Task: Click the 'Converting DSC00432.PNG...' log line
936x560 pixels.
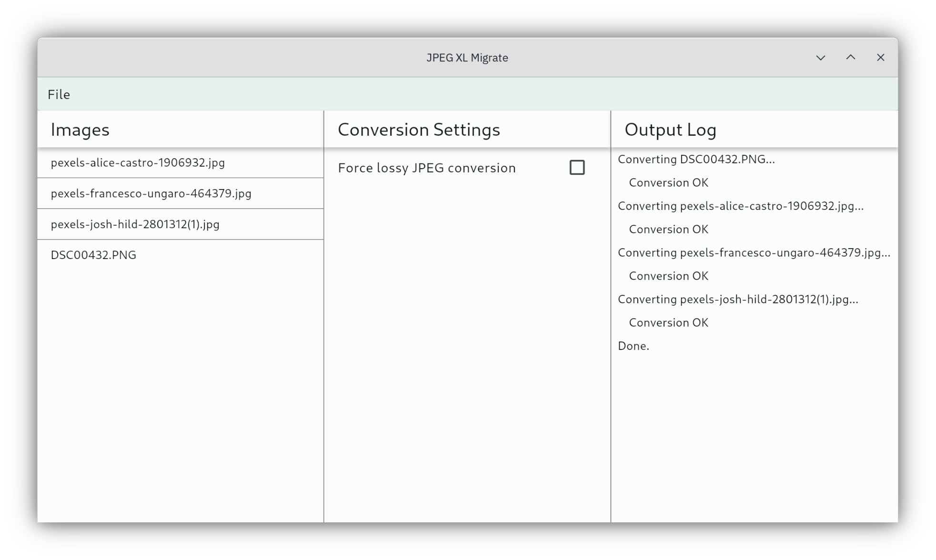Action: (696, 160)
